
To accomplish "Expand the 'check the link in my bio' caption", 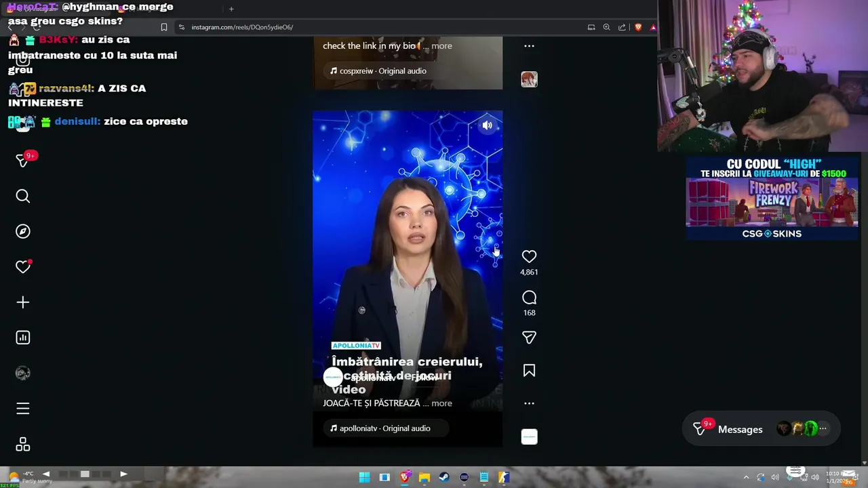I will [441, 46].
